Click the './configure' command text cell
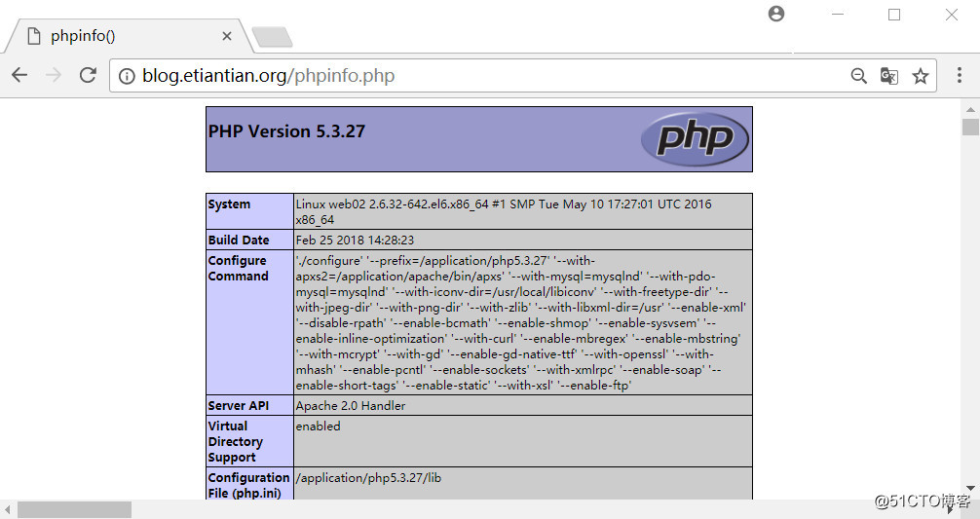Image resolution: width=980 pixels, height=519 pixels. pos(522,322)
